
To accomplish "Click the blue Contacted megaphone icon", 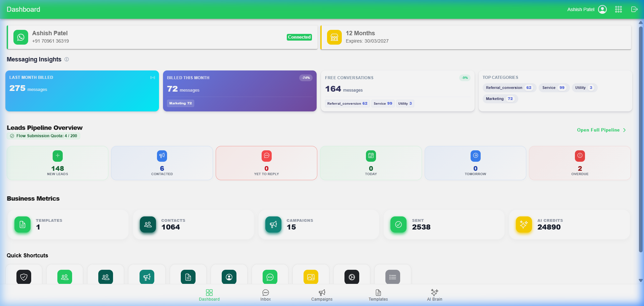I will click(x=162, y=156).
